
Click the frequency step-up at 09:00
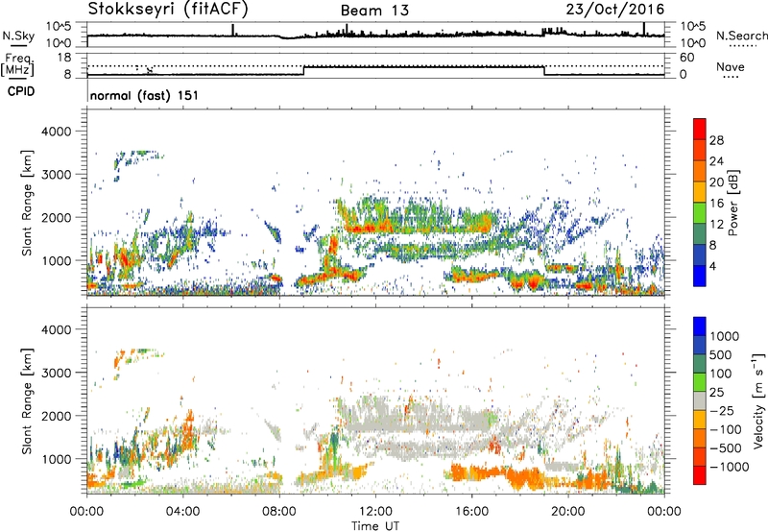303,70
